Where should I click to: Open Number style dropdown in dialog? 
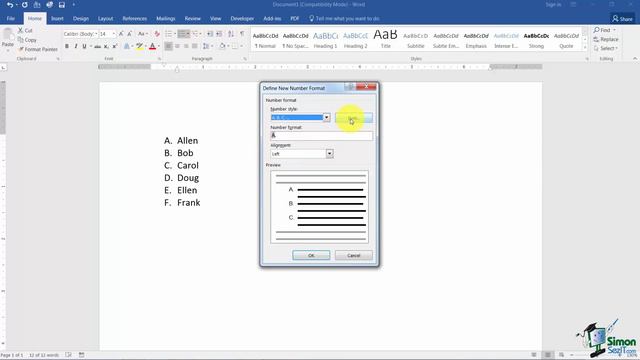pyautogui.click(x=327, y=118)
